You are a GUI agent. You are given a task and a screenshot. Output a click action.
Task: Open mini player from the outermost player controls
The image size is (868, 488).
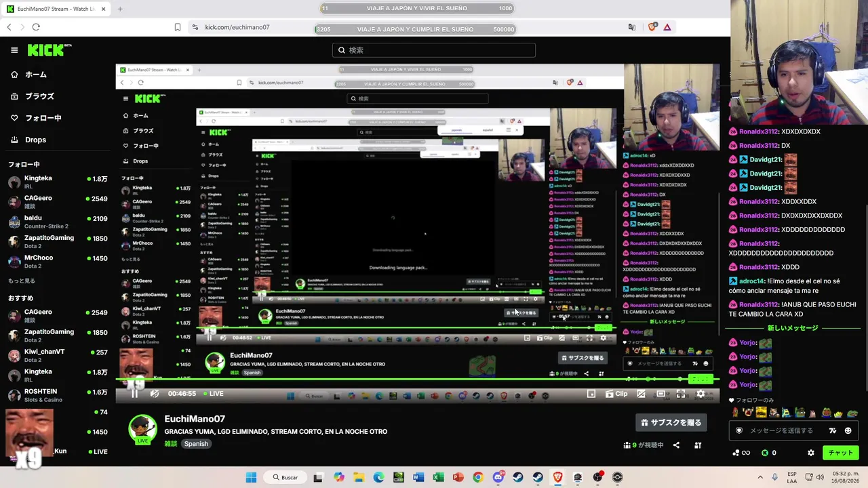[x=591, y=394]
